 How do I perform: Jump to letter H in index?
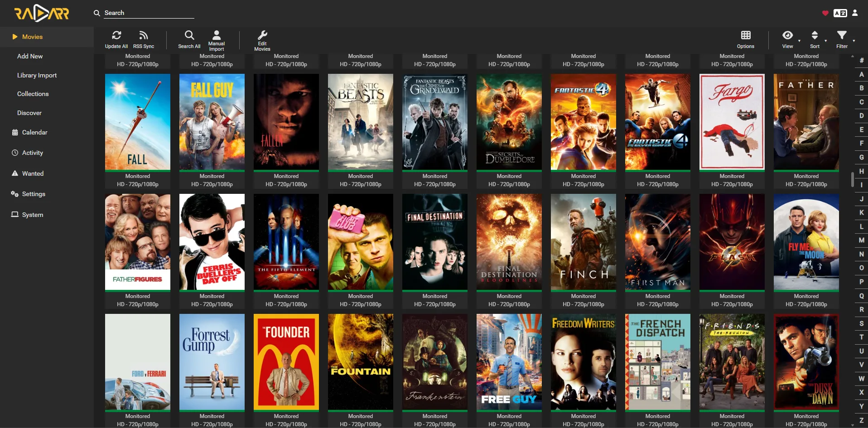[861, 171]
